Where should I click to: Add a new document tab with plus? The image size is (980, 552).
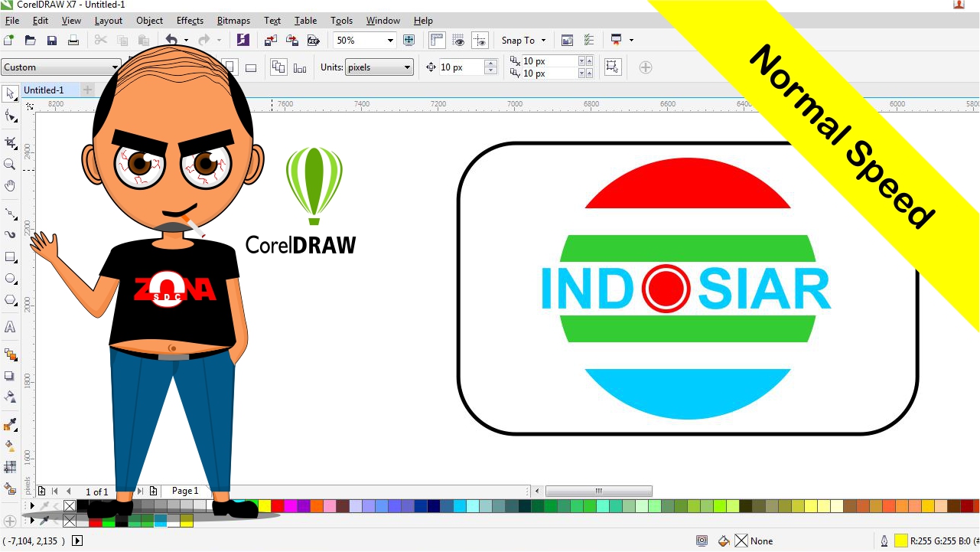coord(86,90)
